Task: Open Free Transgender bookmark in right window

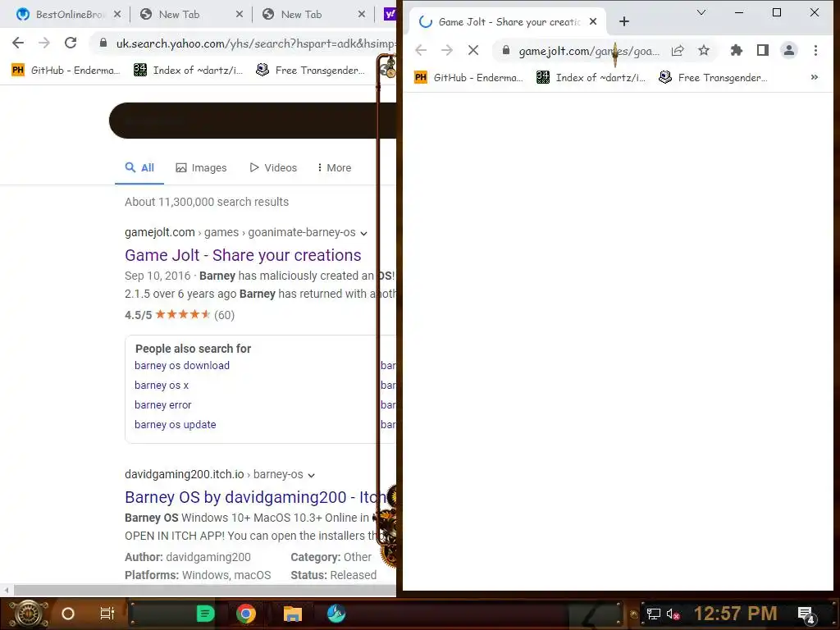Action: (714, 78)
